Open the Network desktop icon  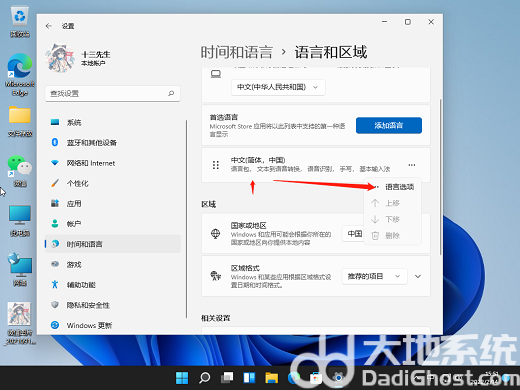(20, 270)
